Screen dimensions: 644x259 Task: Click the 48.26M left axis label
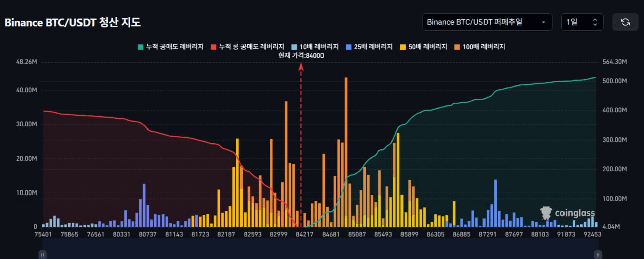27,62
